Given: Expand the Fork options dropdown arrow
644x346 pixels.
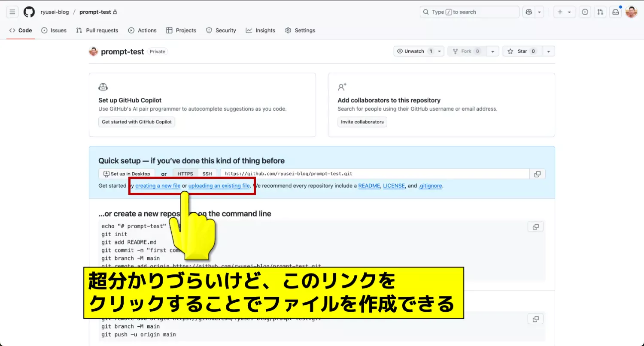Looking at the screenshot, I should [x=493, y=51].
